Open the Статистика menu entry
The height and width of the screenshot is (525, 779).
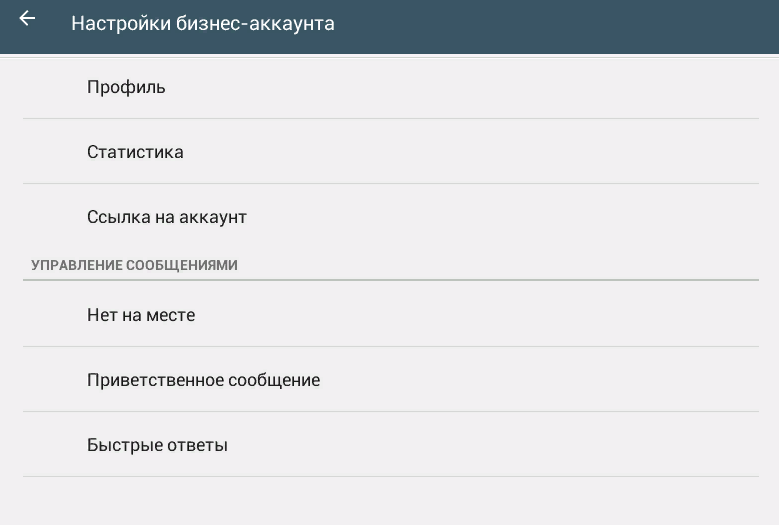tap(135, 152)
